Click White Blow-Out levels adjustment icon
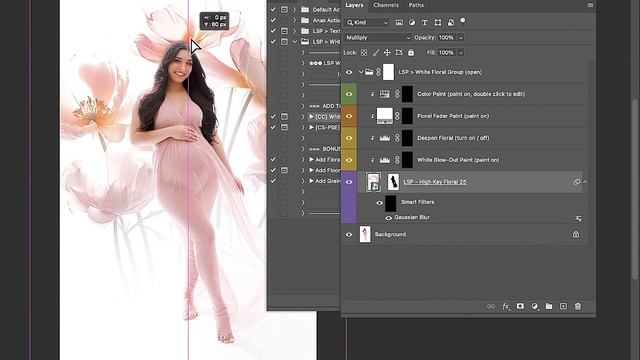 coord(384,160)
